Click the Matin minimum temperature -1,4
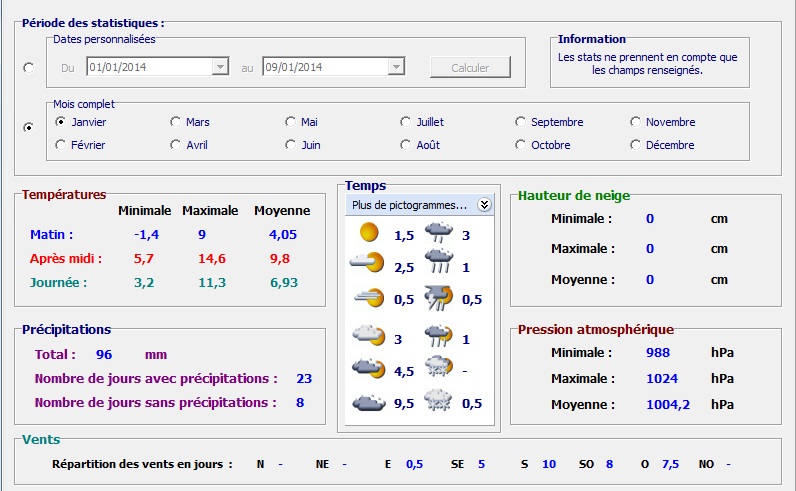796x491 pixels. (146, 235)
